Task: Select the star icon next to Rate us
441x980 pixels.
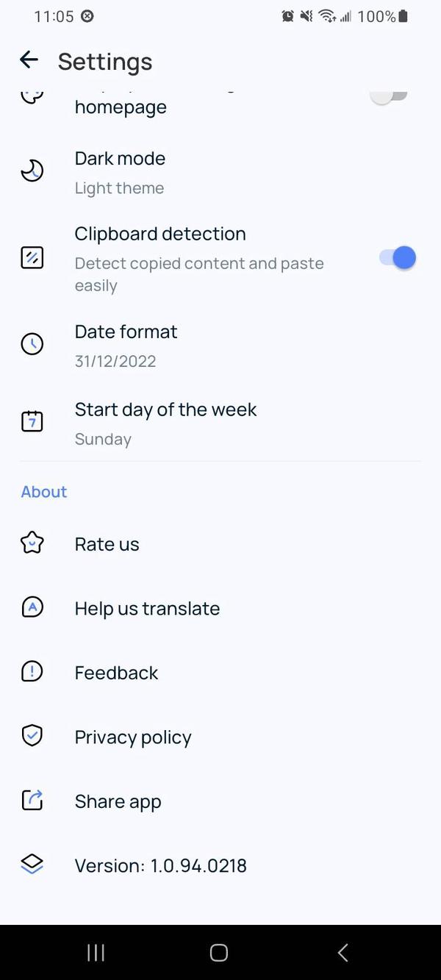Action: [x=32, y=543]
